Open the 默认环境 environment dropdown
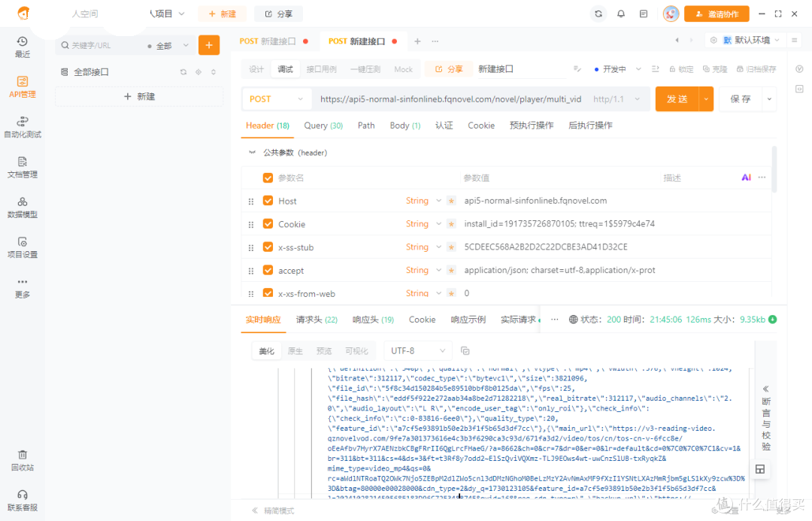The image size is (812, 521). tap(752, 40)
